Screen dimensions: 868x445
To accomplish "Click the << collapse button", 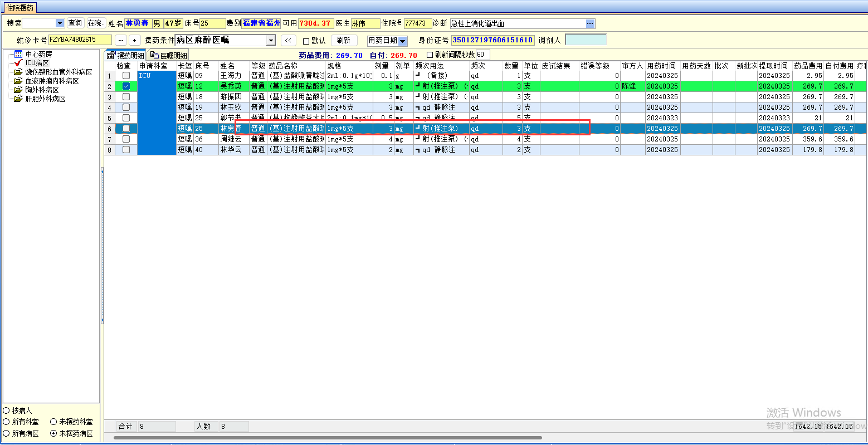I will (x=288, y=40).
